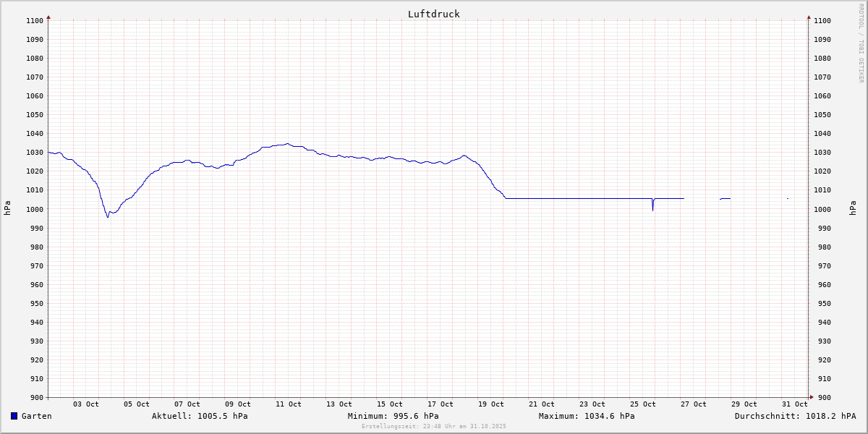Select the 11 Oct date label
Viewport: 868px width, 434px height.
(289, 404)
